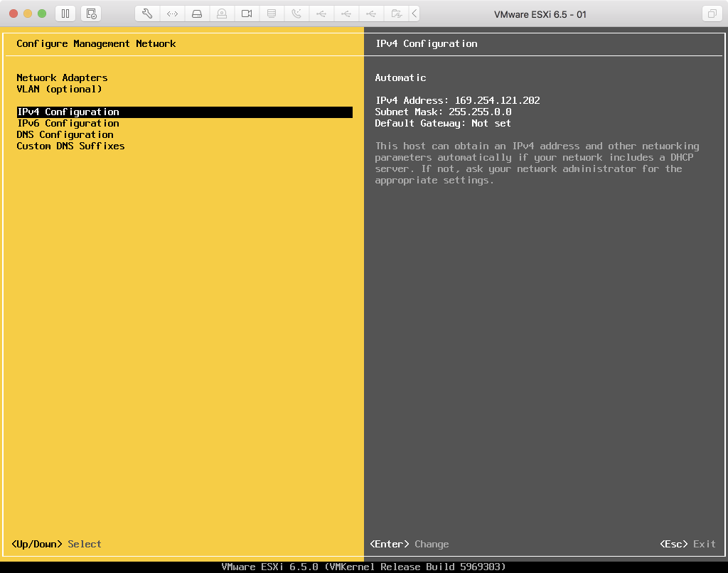The image size is (728, 573).
Task: Click the Automatic mode label
Action: (x=401, y=77)
